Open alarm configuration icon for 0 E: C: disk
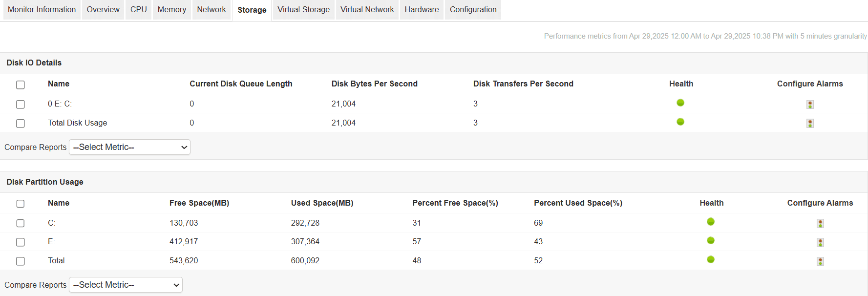The width and height of the screenshot is (868, 296). 810,105
